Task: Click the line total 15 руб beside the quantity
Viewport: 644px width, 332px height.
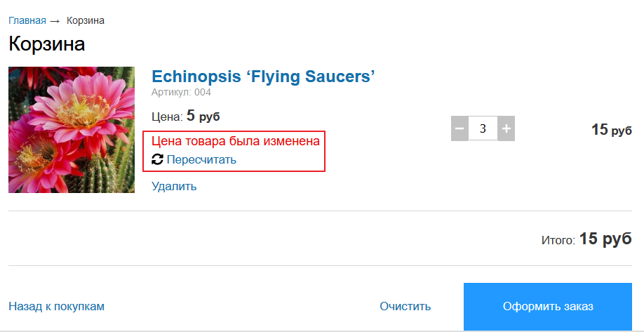Action: (612, 130)
